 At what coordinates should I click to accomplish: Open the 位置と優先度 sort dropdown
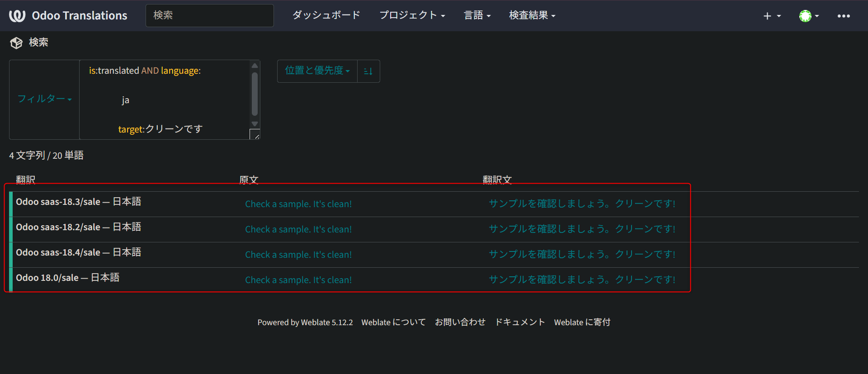coord(317,71)
